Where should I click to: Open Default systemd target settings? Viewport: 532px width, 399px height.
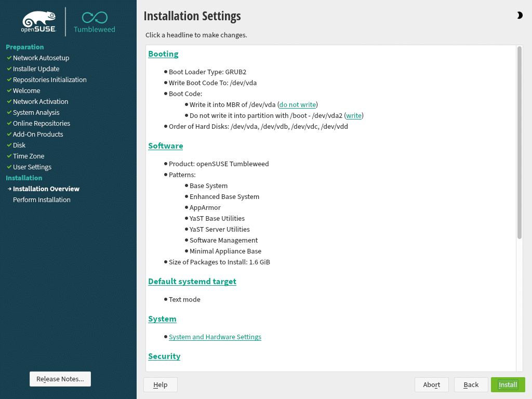(192, 282)
